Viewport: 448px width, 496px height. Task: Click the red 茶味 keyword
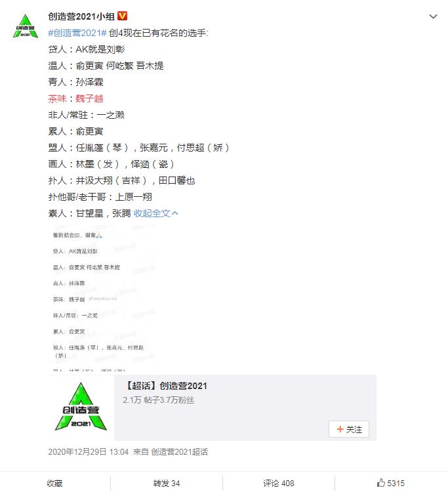coord(57,98)
